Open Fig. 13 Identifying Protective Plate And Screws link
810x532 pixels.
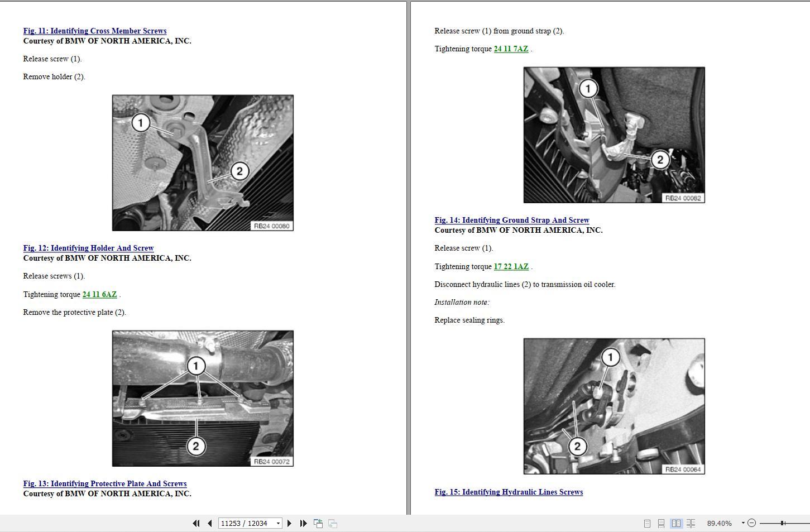pos(105,484)
